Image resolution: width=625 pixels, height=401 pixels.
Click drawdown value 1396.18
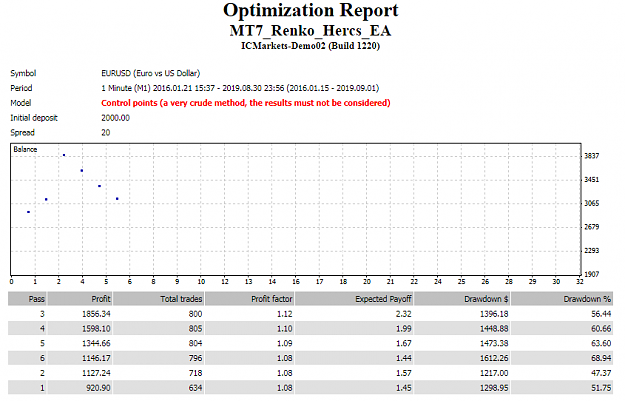point(494,314)
